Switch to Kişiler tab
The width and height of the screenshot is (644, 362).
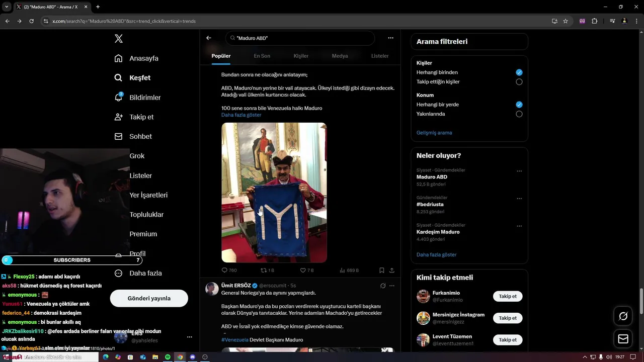(x=301, y=56)
